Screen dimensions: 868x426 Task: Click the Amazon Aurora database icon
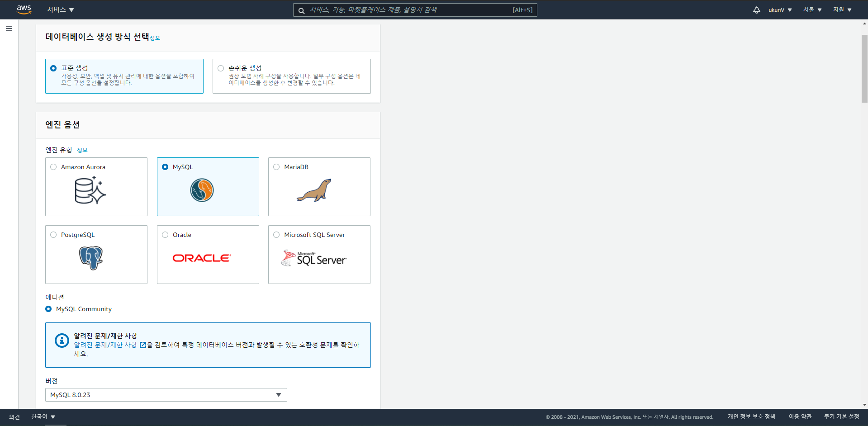(90, 190)
